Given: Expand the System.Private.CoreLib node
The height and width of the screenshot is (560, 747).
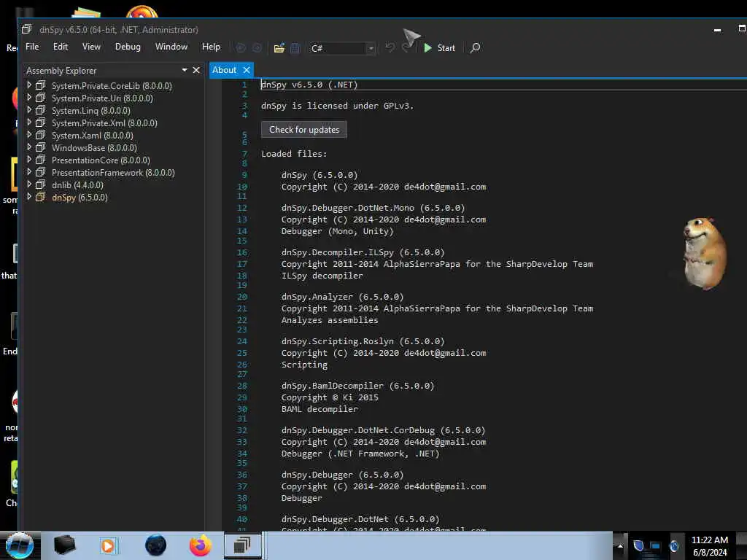Looking at the screenshot, I should [29, 85].
